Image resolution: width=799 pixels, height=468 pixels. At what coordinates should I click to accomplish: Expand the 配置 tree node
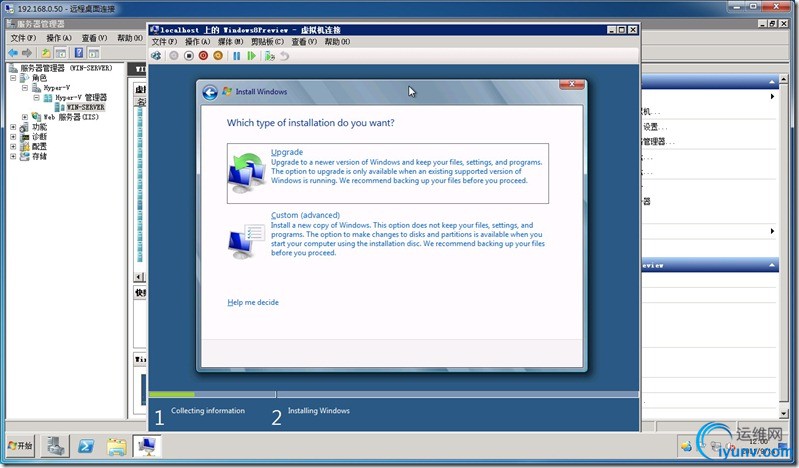(13, 146)
